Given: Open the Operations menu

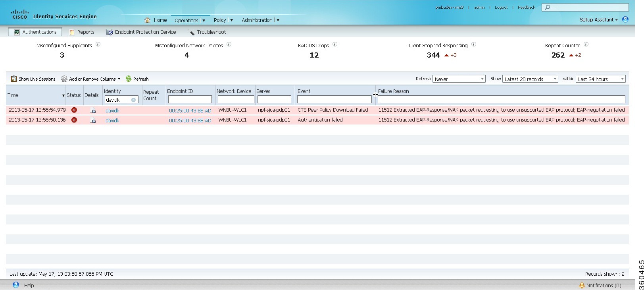Looking at the screenshot, I should coord(186,20).
